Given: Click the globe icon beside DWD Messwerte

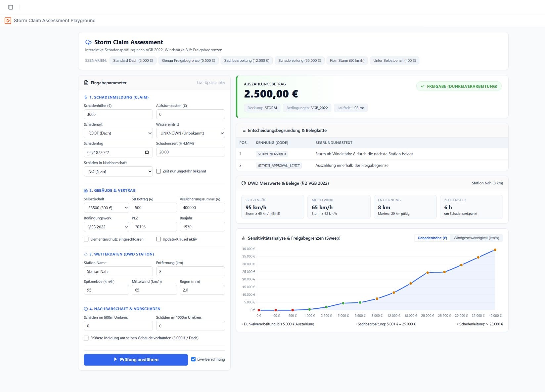Looking at the screenshot, I should (x=244, y=183).
